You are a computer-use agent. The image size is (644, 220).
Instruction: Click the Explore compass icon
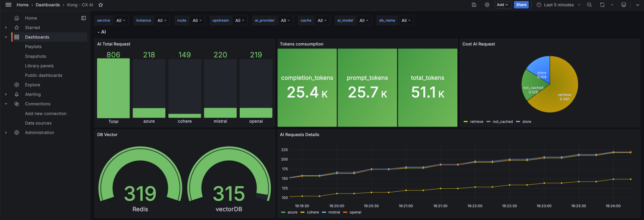tap(16, 85)
